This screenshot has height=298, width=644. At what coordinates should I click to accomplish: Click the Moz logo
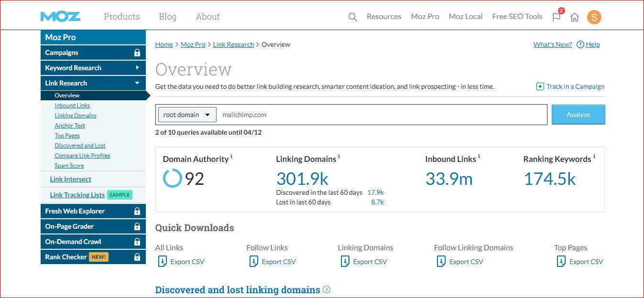[x=60, y=17]
